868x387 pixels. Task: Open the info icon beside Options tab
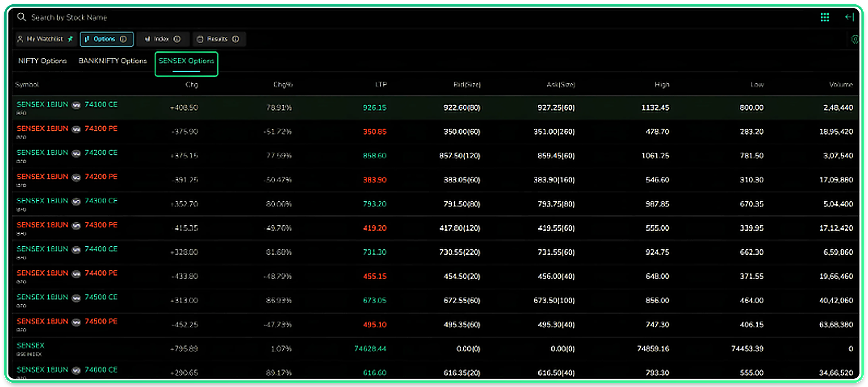123,39
